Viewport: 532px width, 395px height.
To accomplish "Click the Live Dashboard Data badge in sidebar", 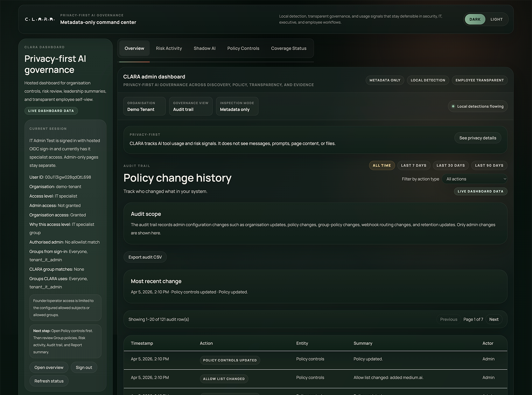I will click(x=51, y=110).
